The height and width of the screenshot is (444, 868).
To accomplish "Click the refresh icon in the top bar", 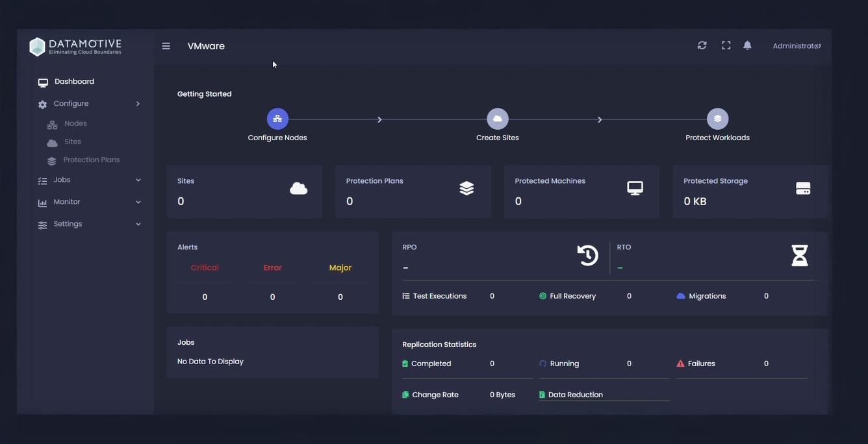I will tap(702, 45).
